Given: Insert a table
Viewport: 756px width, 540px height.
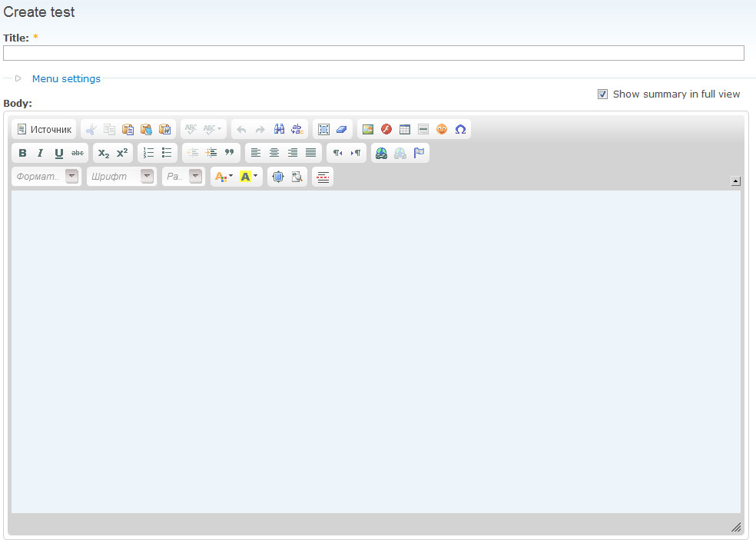Looking at the screenshot, I should click(x=405, y=129).
